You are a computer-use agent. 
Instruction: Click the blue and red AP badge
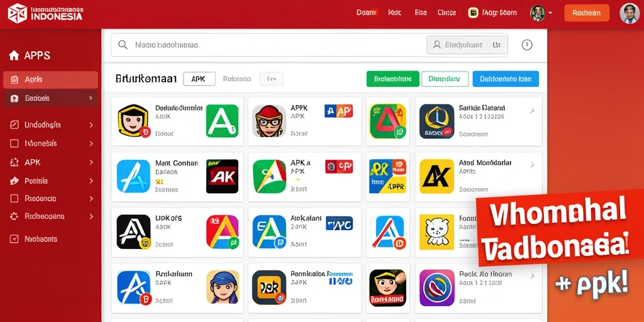click(339, 111)
